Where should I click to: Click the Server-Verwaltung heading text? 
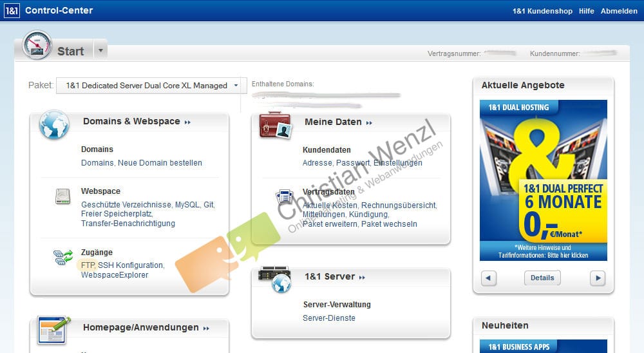337,305
